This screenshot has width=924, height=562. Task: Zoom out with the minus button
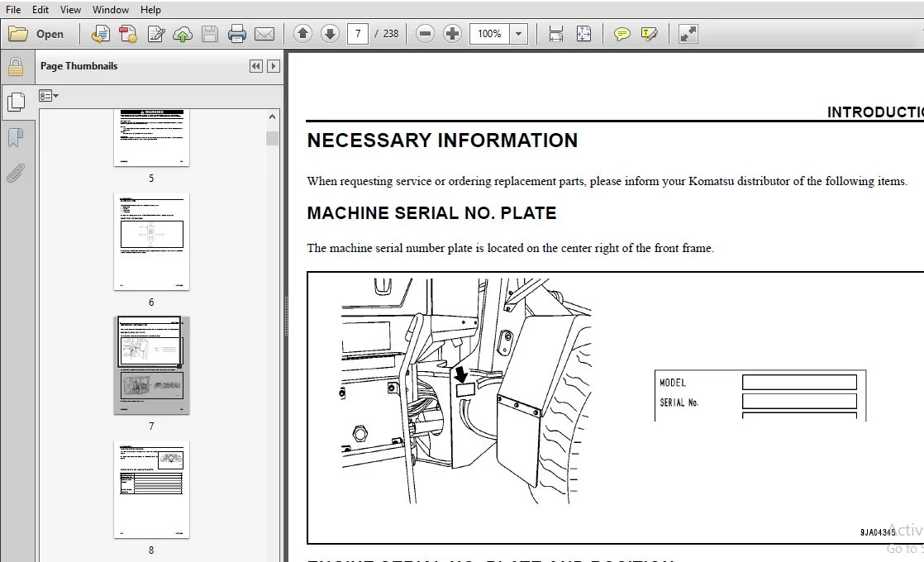pos(425,34)
